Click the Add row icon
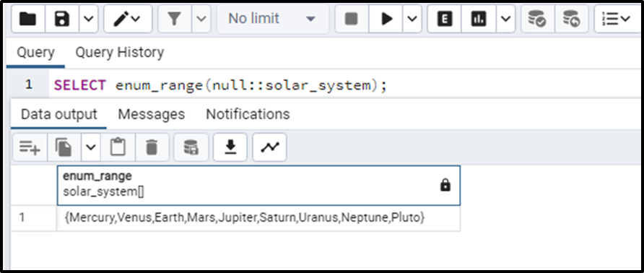This screenshot has height=273, width=644. [30, 147]
